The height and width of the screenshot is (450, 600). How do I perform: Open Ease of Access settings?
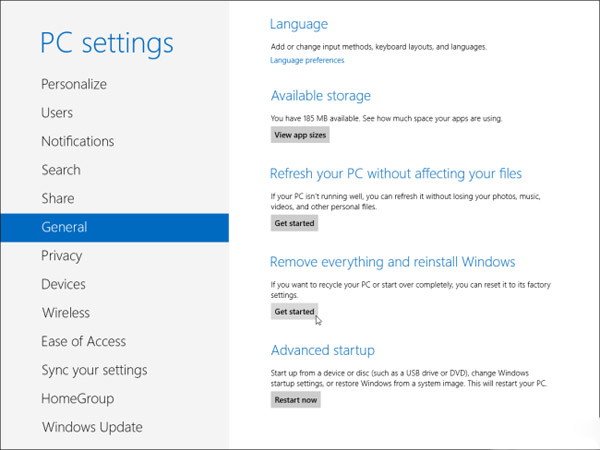point(83,341)
